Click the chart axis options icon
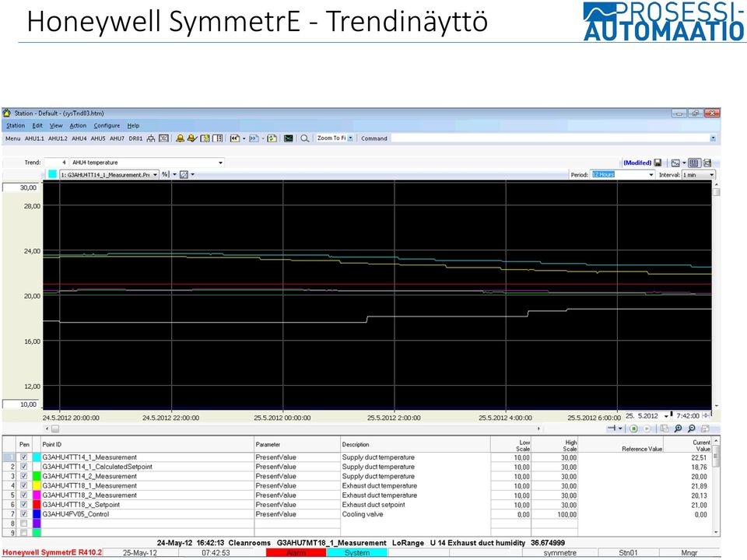 pyautogui.click(x=184, y=175)
